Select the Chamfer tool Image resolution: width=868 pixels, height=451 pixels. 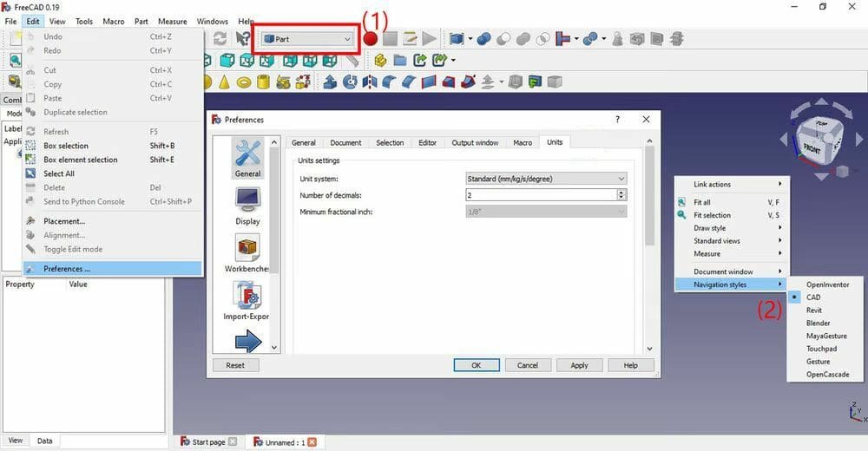tap(409, 82)
